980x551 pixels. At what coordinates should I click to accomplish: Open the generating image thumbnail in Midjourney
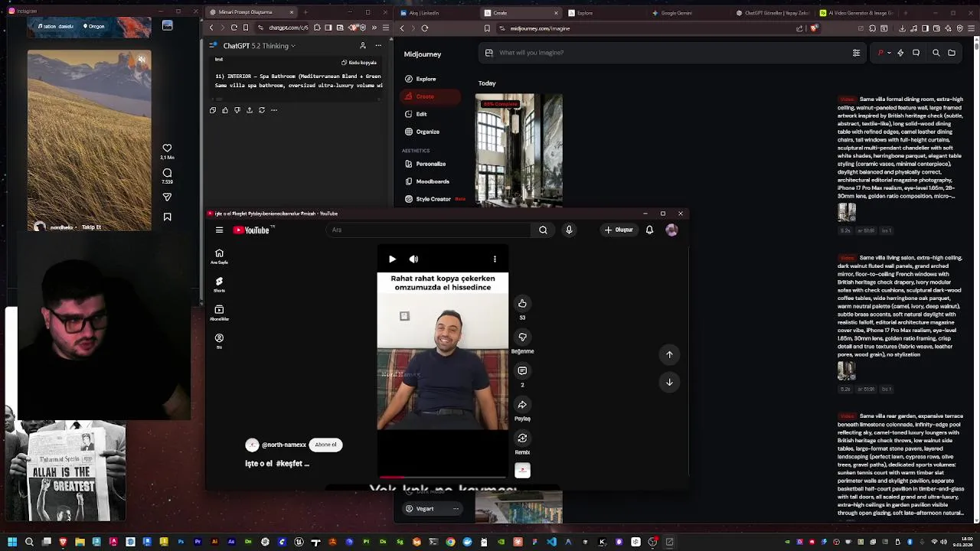coord(519,150)
